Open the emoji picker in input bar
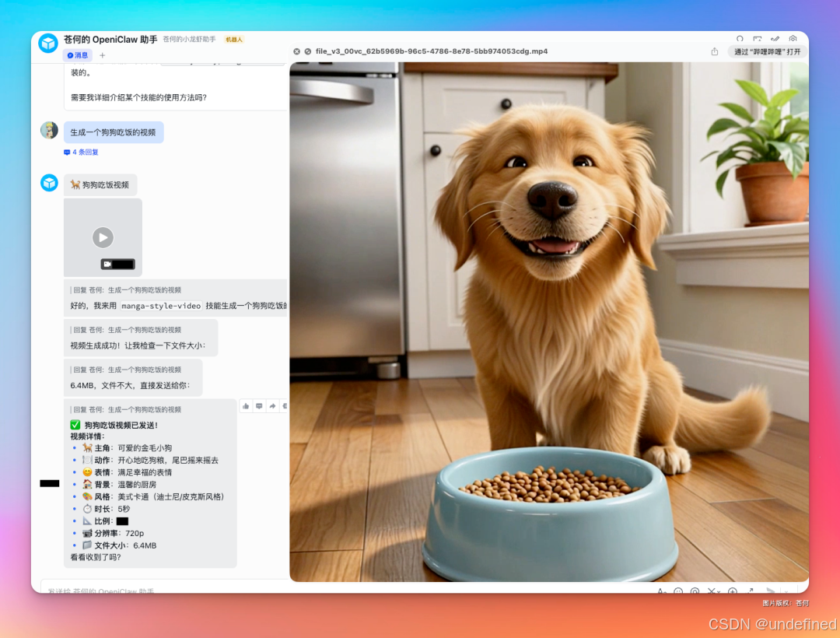This screenshot has width=840, height=638. pos(678,591)
